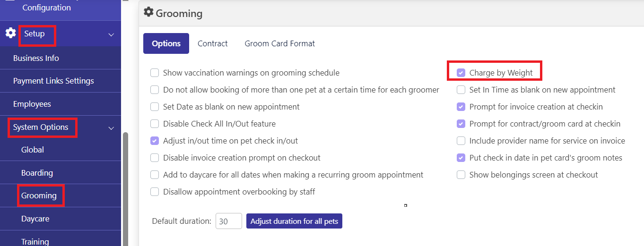Click the sidebar vertical scrollbar
Viewport: 644px width, 246px height.
(x=125, y=189)
